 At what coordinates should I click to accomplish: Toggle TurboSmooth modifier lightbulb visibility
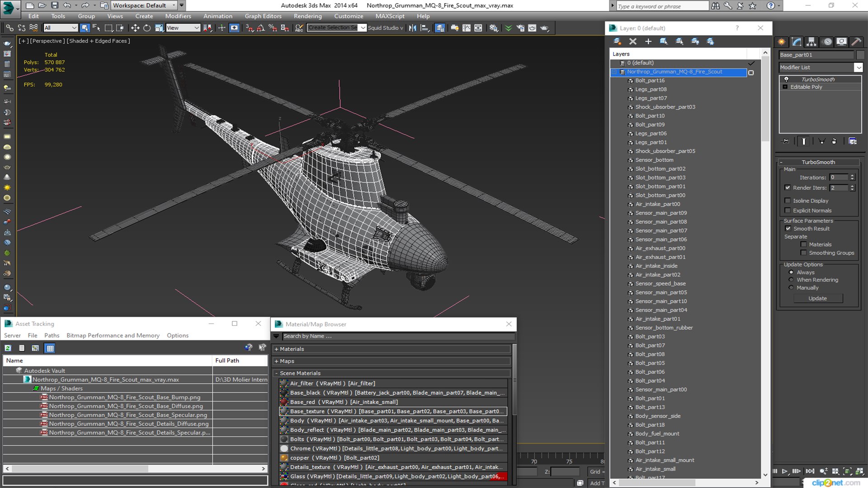pos(786,80)
